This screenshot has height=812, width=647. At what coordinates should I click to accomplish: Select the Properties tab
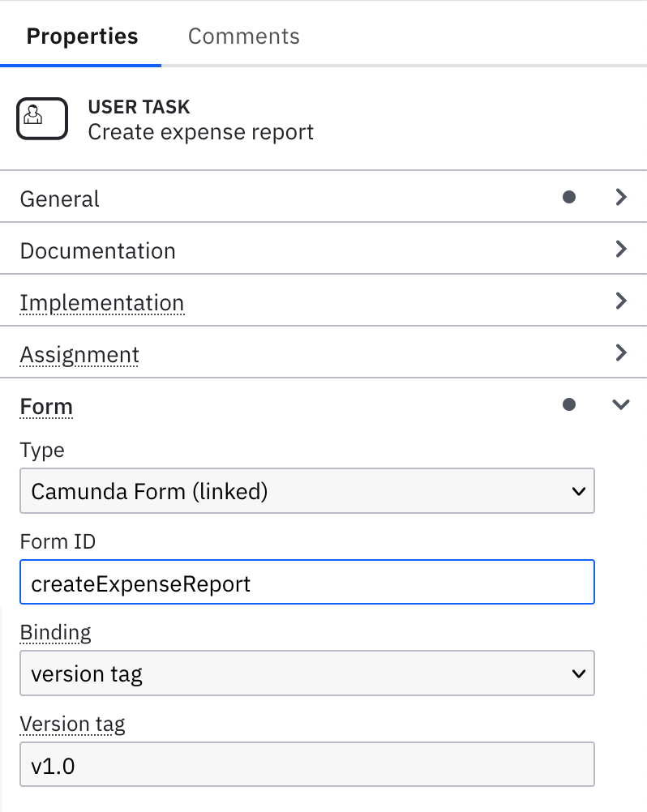[x=81, y=36]
